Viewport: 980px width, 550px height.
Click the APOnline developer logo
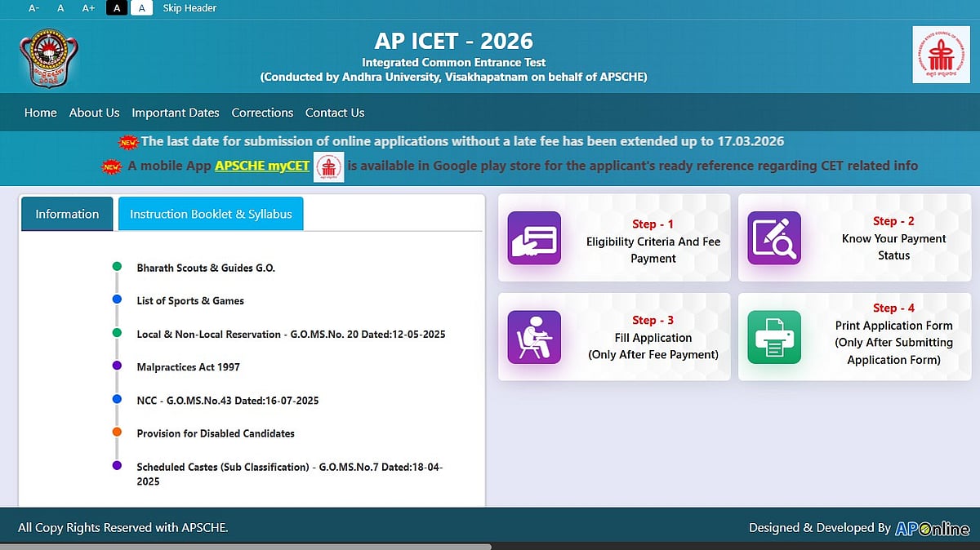click(932, 529)
